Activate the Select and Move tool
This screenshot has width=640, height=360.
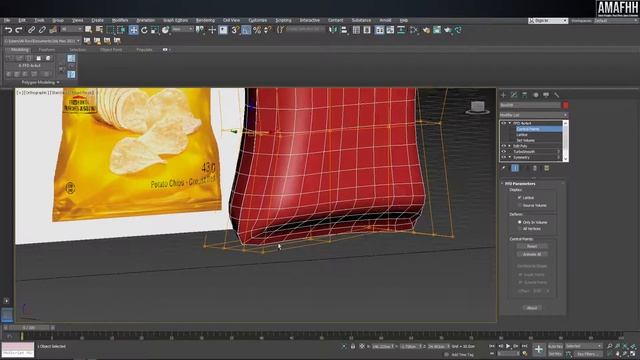(133, 30)
